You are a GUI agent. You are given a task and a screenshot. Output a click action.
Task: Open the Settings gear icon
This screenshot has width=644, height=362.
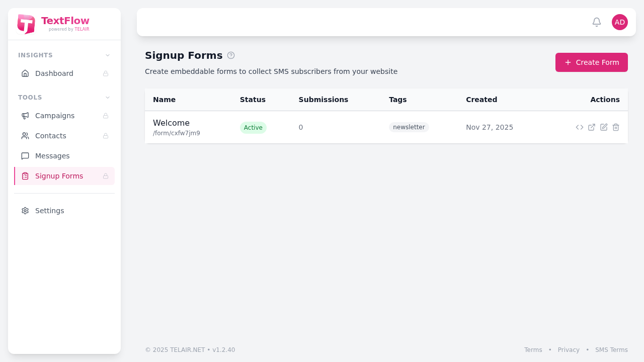[x=25, y=211]
